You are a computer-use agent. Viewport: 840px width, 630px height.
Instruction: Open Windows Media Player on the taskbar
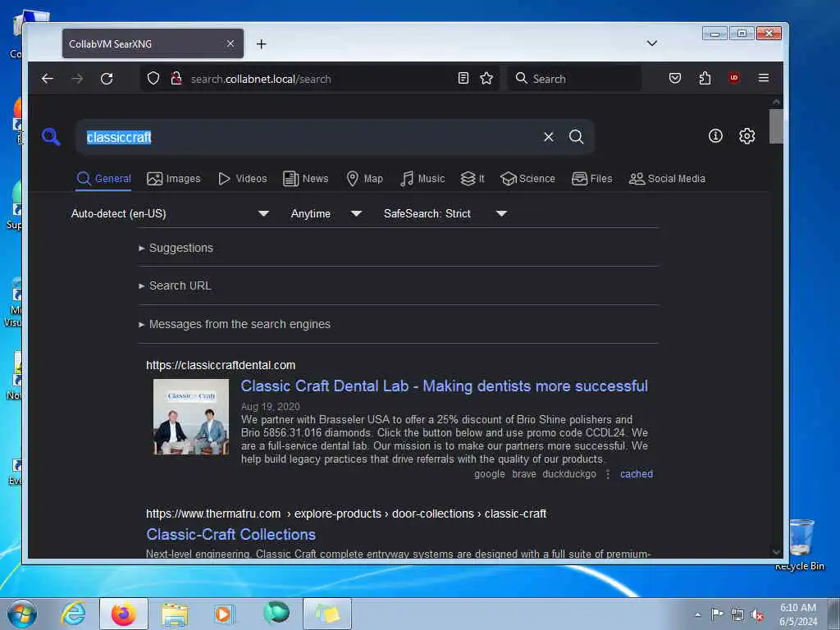[x=223, y=614]
